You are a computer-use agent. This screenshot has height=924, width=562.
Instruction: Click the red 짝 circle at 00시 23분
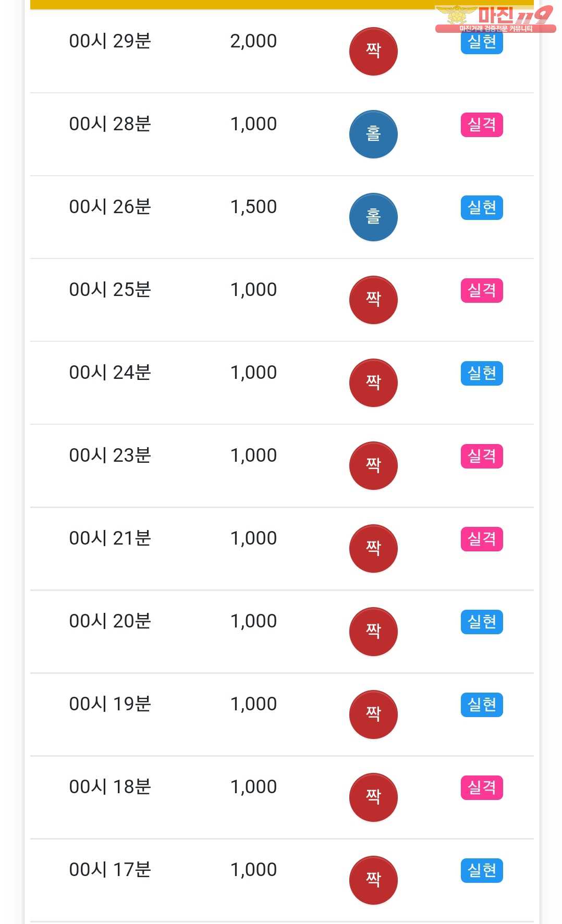[x=373, y=465]
